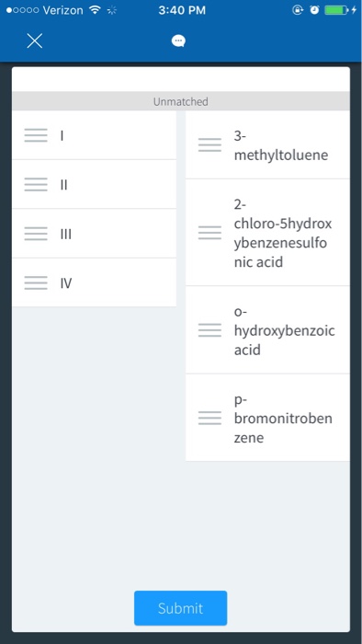The height and width of the screenshot is (644, 362).
Task: Tap the handle icon beside o-hydroxybenzoic acid
Action: (x=209, y=329)
